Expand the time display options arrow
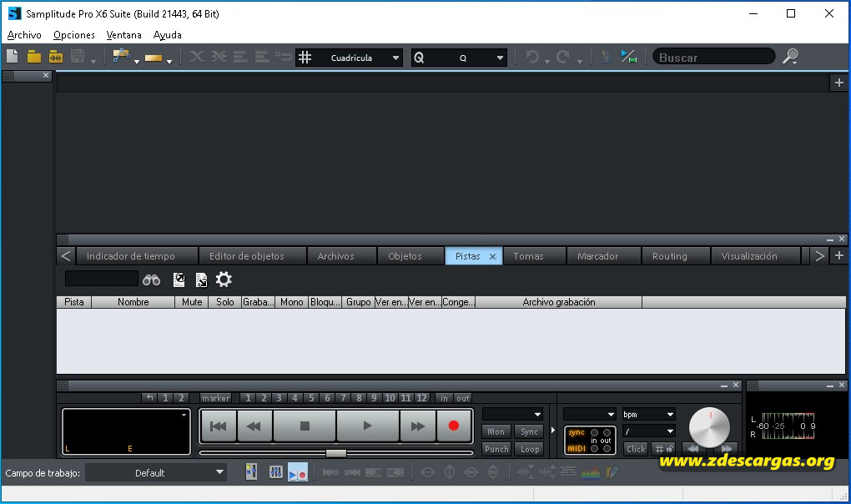 pyautogui.click(x=184, y=415)
